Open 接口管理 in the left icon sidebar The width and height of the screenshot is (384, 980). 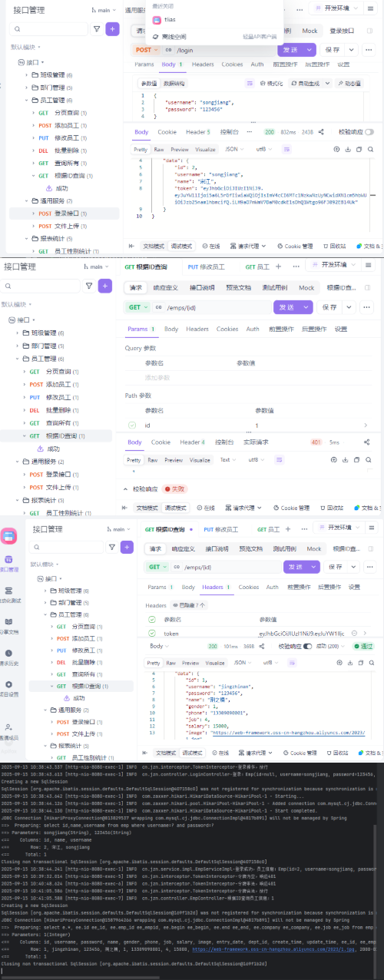point(9,564)
